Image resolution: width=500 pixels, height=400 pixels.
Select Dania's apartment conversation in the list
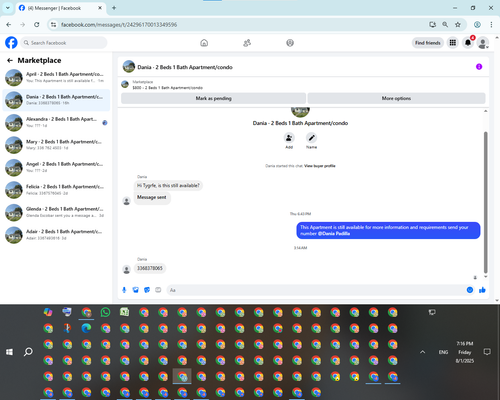coord(56,100)
